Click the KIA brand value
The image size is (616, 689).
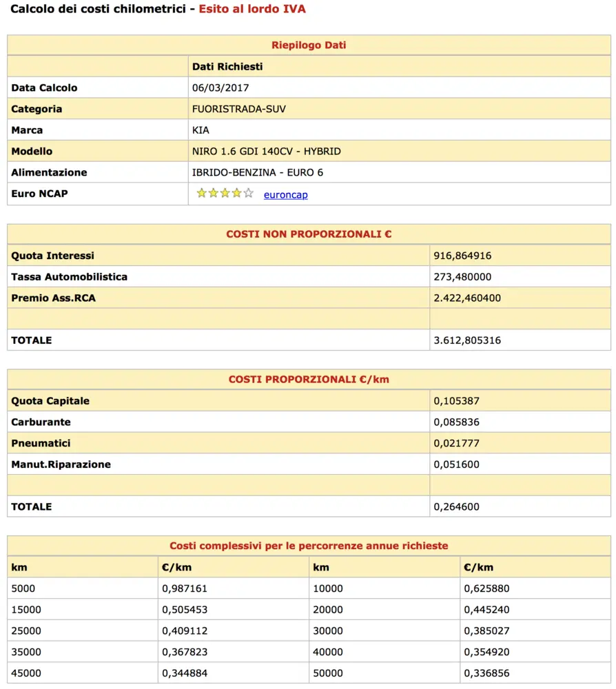pos(201,130)
